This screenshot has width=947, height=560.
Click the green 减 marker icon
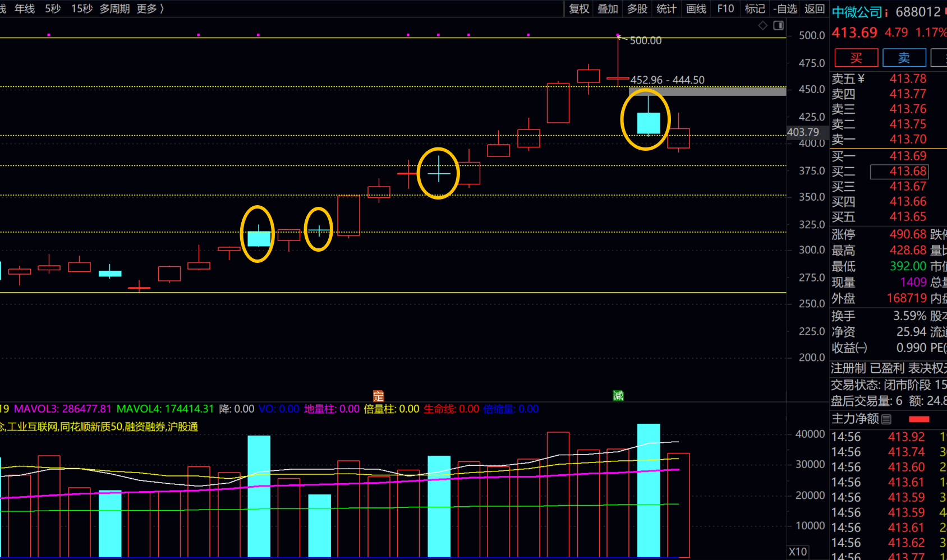(x=618, y=396)
